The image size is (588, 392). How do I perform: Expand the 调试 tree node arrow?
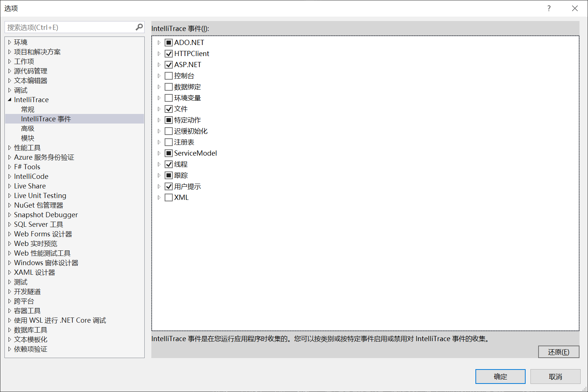pyautogui.click(x=10, y=90)
